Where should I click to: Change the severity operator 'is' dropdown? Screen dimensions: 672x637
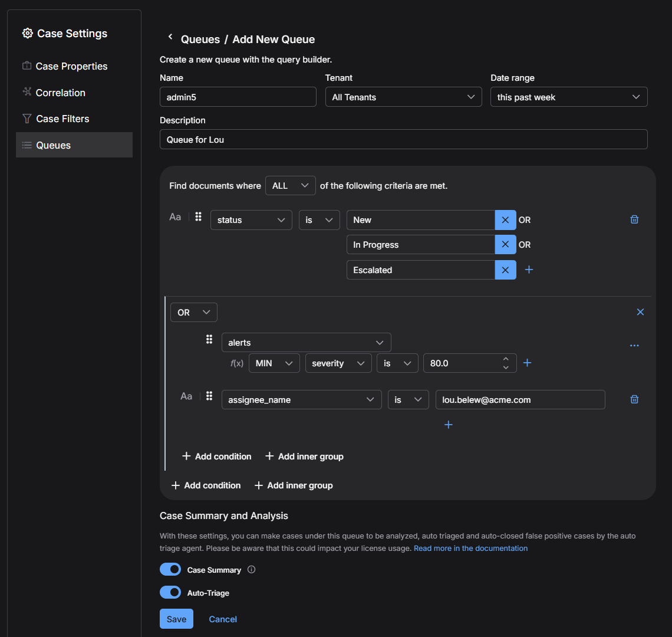pos(397,363)
